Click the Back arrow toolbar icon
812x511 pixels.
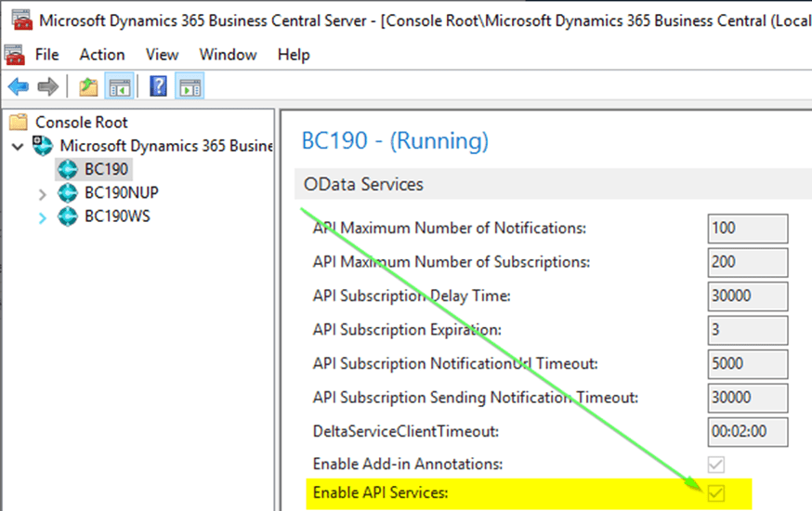18,86
